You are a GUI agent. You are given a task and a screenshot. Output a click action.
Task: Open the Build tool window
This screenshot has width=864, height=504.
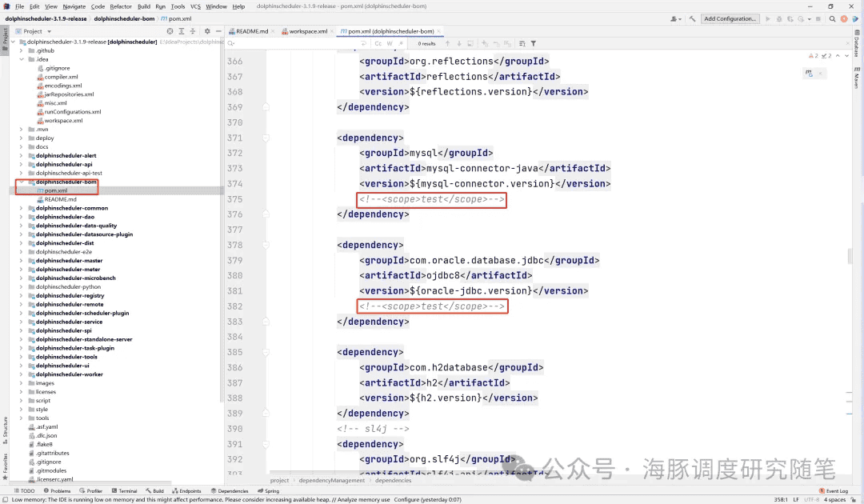(x=154, y=490)
